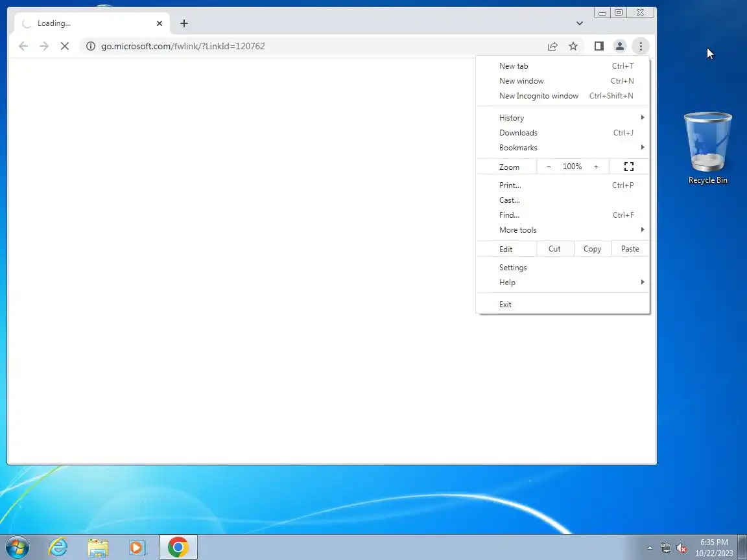
Task: Click the network tray icon
Action: click(x=665, y=548)
